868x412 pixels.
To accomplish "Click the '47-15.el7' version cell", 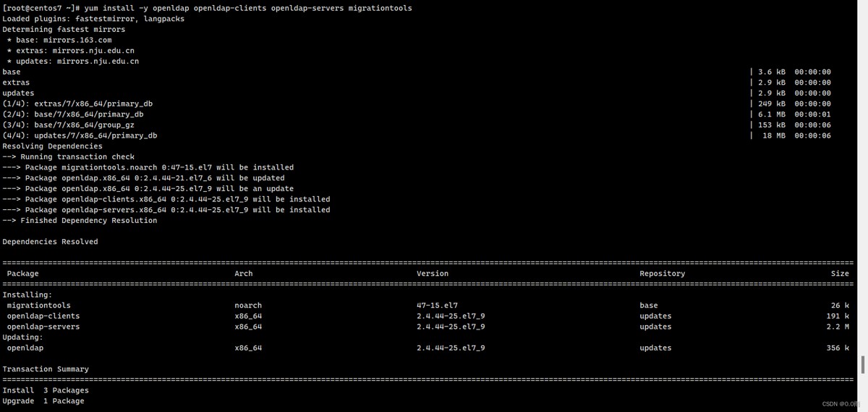I will (437, 306).
